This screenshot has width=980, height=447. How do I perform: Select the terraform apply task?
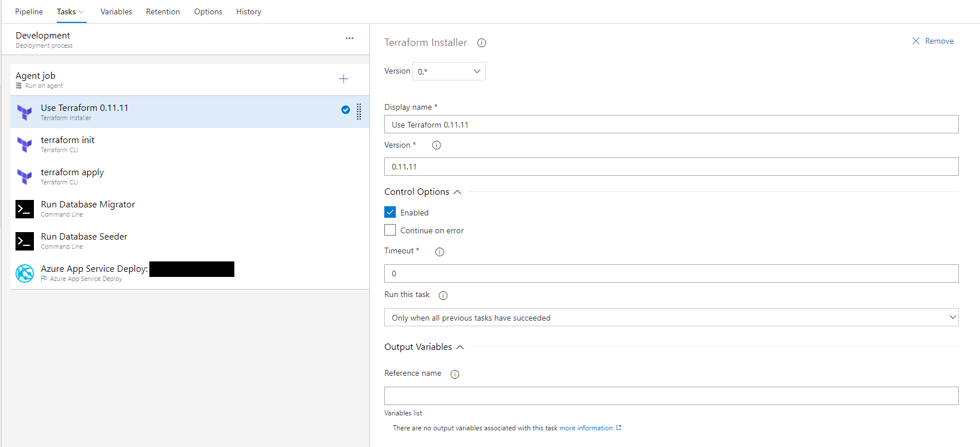(190, 176)
